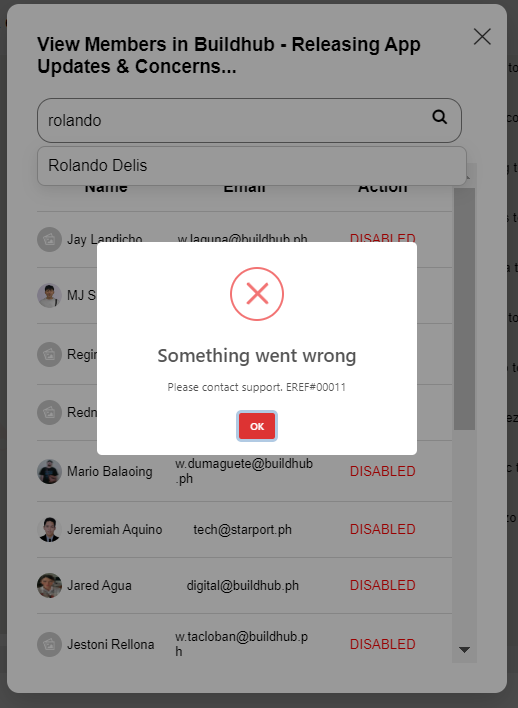Click DISABLED for Jeremiah Aquino
518x708 pixels.
click(x=383, y=529)
